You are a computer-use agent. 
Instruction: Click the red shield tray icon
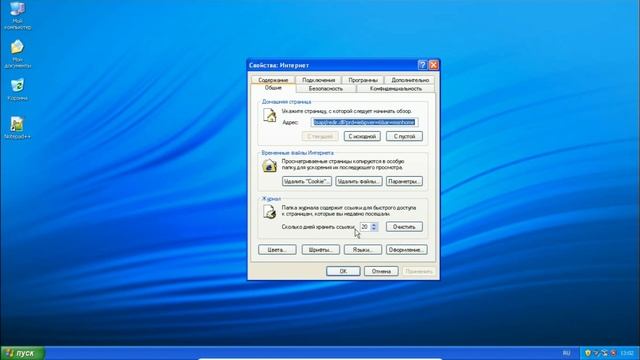coord(613,353)
